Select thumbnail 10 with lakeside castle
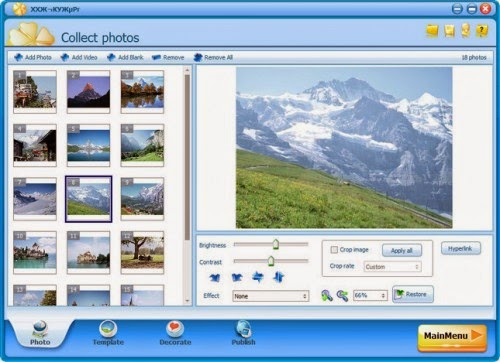 pyautogui.click(x=35, y=253)
